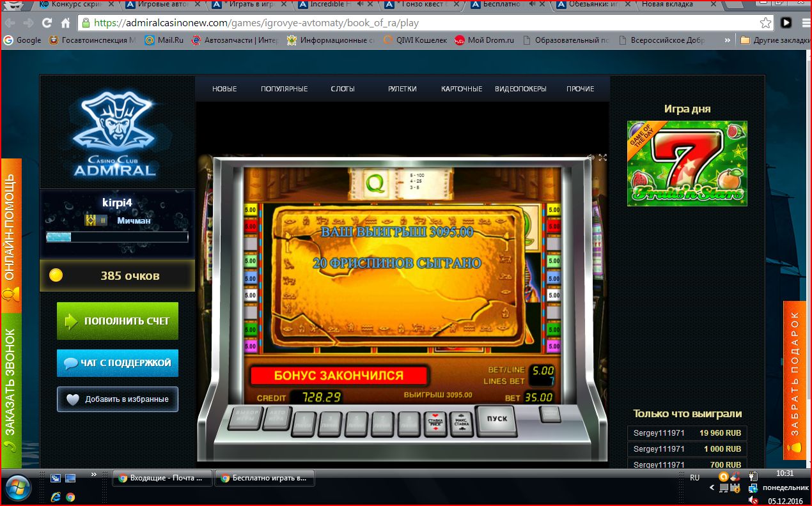Switch to the Гонзо квест browser tab
812x506 pixels.
pyautogui.click(x=421, y=5)
